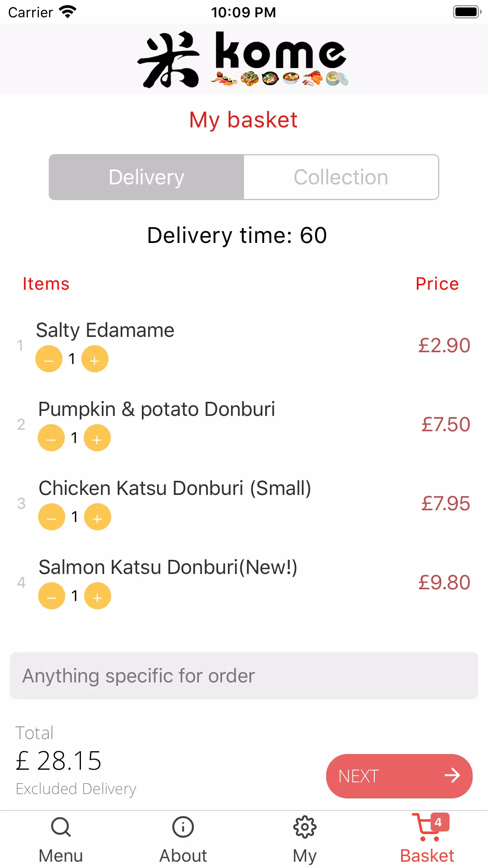Decrease Salmon Katsu Donburi quantity
Screen dimensions: 488x868
tap(51, 596)
